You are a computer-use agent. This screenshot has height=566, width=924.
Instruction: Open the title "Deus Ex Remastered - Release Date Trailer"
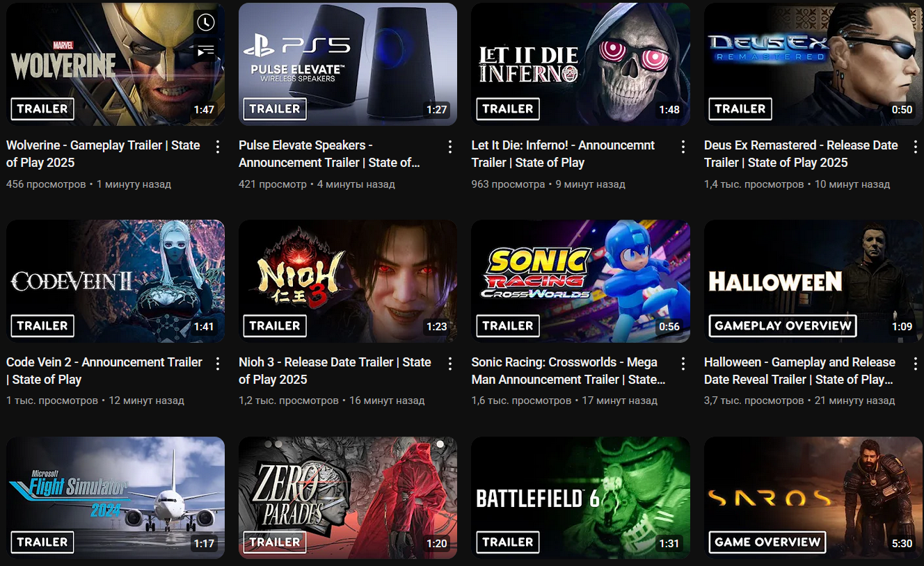(801, 154)
